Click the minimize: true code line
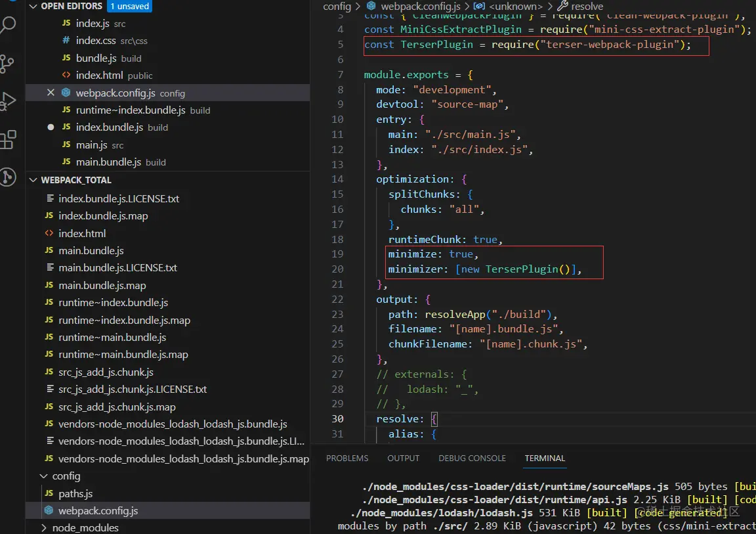 433,254
